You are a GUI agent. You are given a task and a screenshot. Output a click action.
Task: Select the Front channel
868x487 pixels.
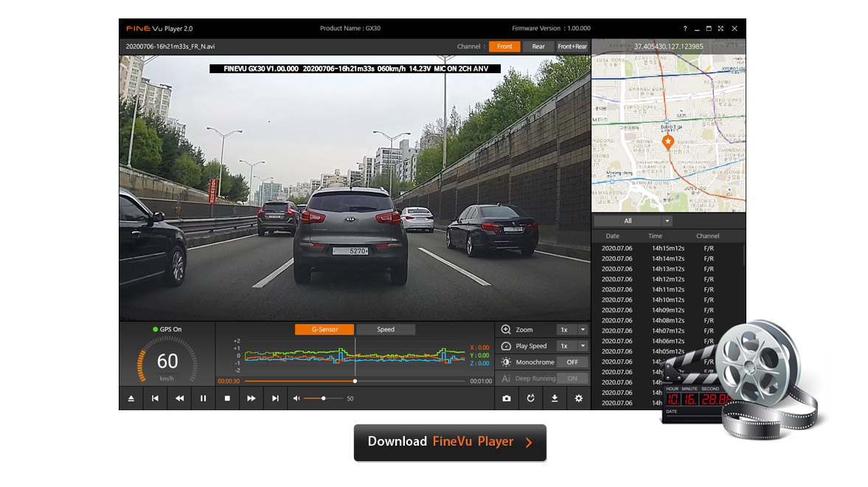504,46
